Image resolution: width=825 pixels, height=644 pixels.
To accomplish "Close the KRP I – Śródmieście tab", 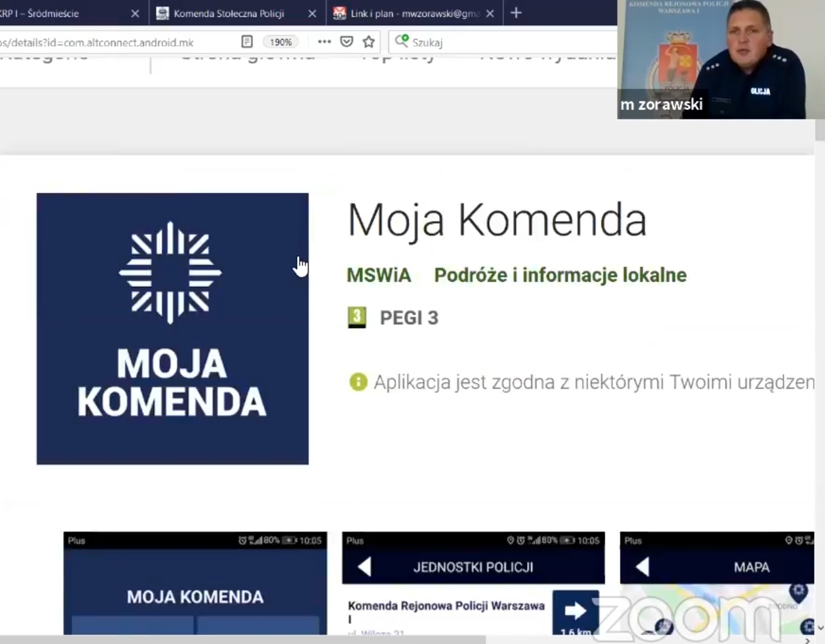I will [x=134, y=13].
